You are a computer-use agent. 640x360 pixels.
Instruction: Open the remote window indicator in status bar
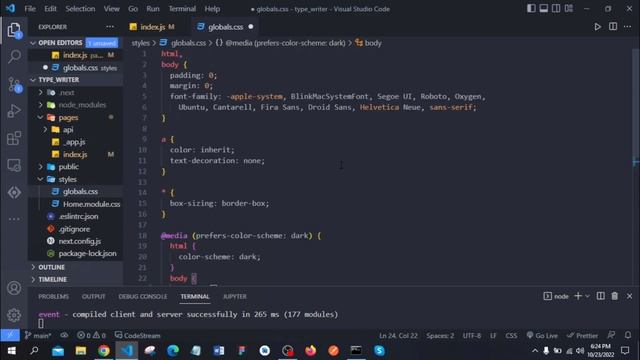point(10,336)
